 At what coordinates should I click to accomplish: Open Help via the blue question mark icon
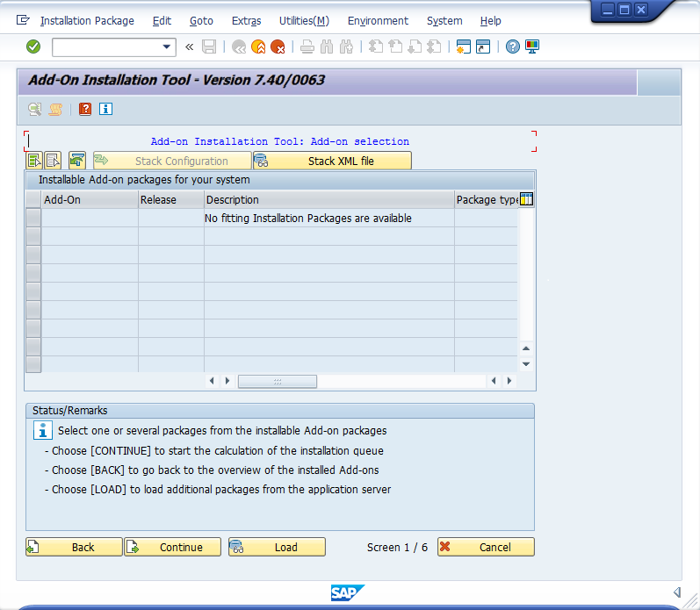(x=513, y=47)
